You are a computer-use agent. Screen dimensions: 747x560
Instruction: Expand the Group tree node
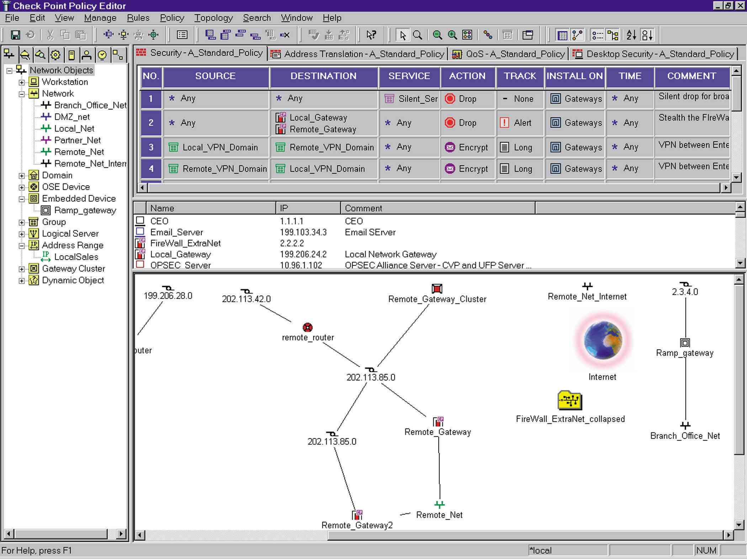pyautogui.click(x=22, y=222)
